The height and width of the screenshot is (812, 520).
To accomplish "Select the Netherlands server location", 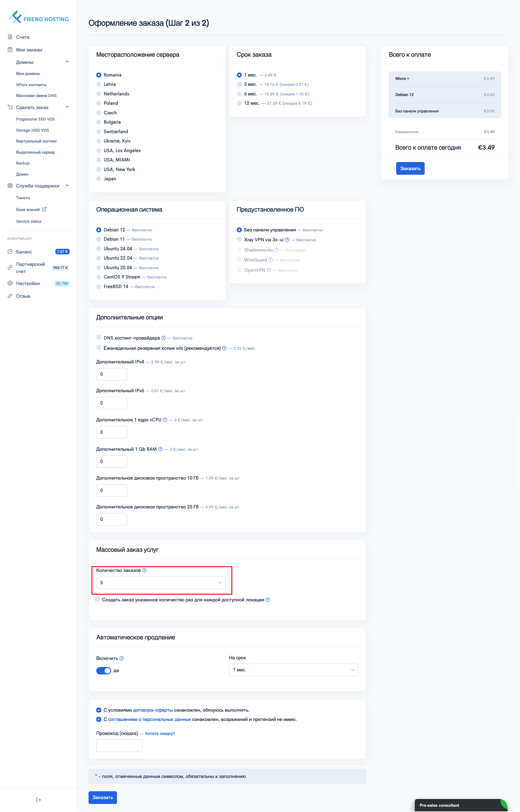I will (x=99, y=94).
